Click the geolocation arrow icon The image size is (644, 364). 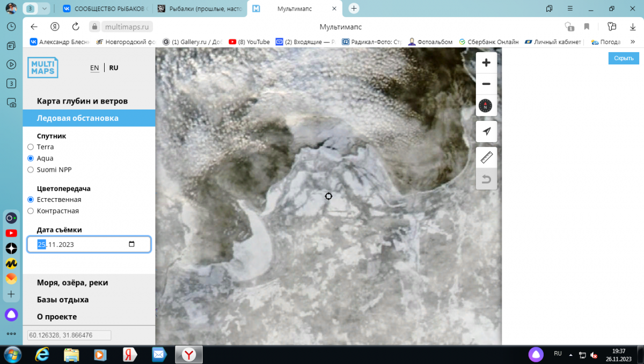click(486, 132)
